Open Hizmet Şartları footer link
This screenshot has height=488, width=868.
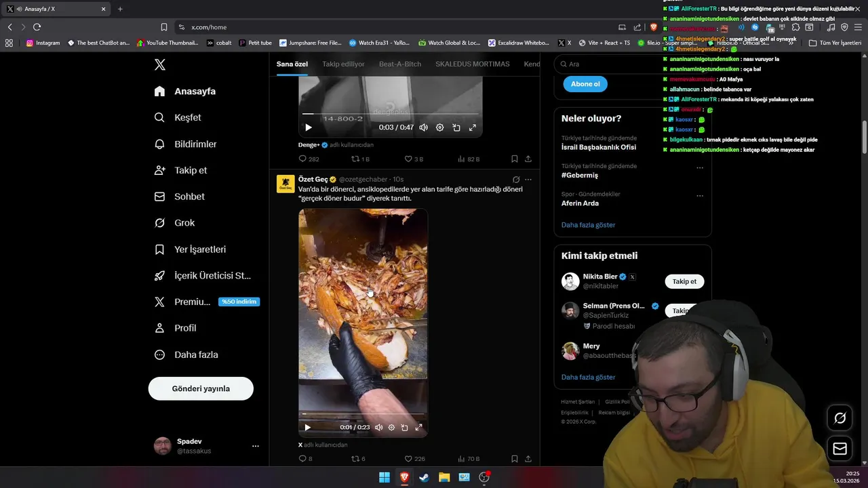pyautogui.click(x=578, y=402)
